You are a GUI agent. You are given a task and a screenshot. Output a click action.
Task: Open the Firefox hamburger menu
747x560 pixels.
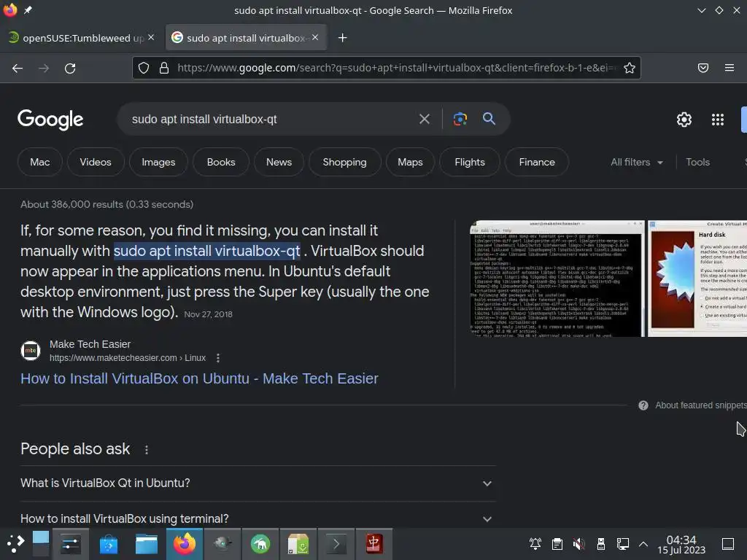(729, 68)
